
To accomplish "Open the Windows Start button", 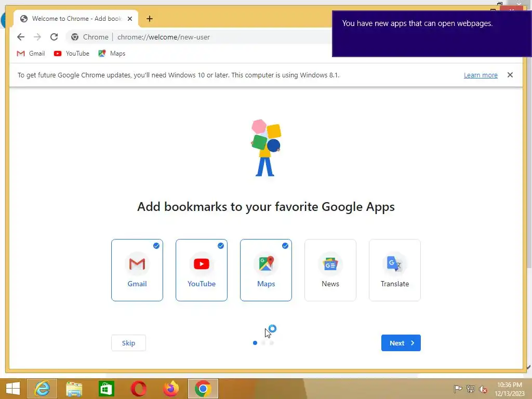I will (13, 389).
